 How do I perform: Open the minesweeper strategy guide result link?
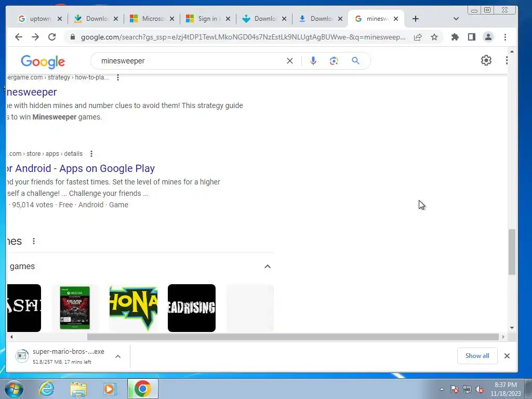[32, 92]
